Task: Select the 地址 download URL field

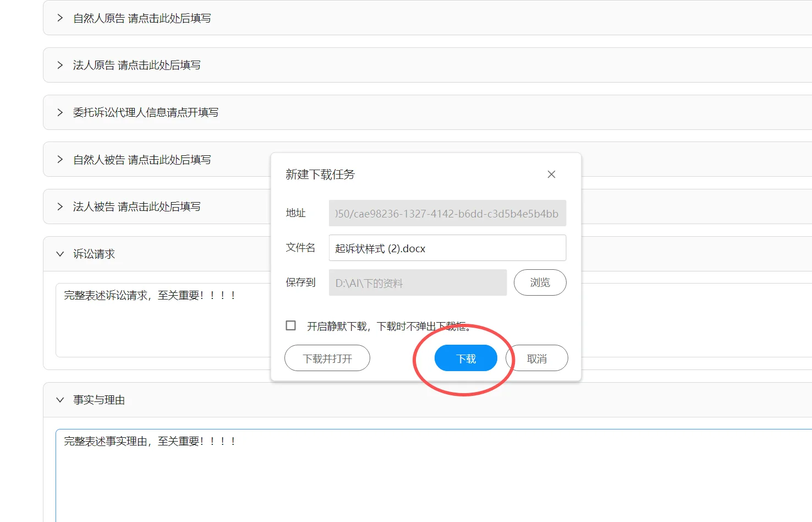Action: pyautogui.click(x=447, y=213)
